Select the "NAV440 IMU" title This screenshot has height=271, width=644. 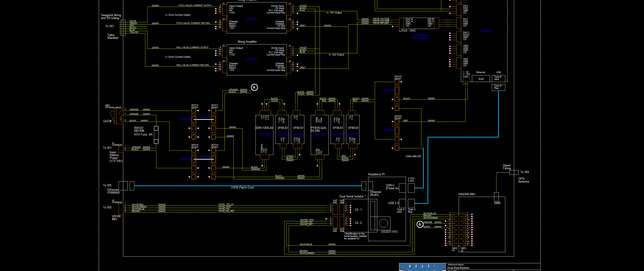click(467, 194)
